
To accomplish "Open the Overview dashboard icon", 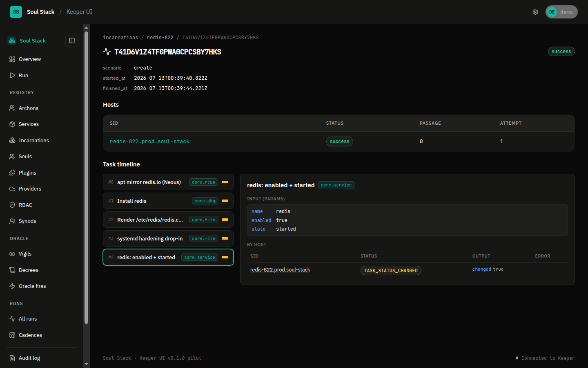I will pyautogui.click(x=12, y=59).
